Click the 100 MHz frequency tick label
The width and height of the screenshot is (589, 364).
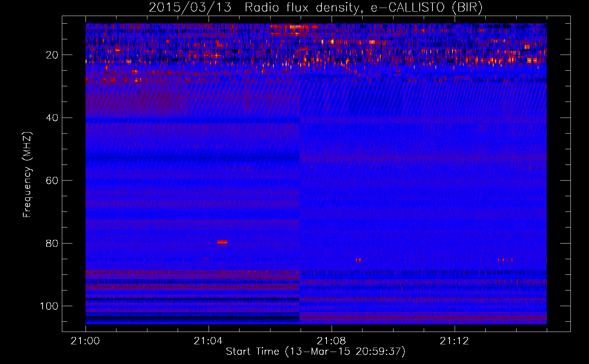click(x=49, y=306)
